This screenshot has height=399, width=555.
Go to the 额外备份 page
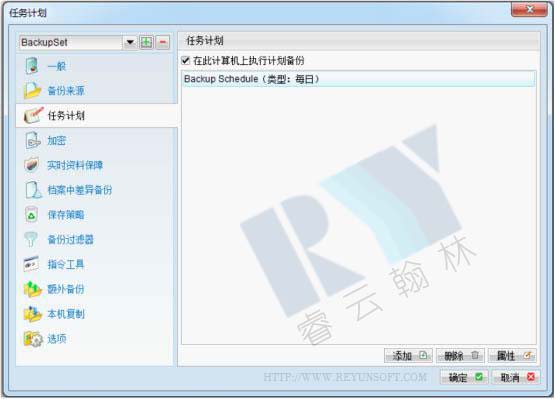tap(66, 289)
